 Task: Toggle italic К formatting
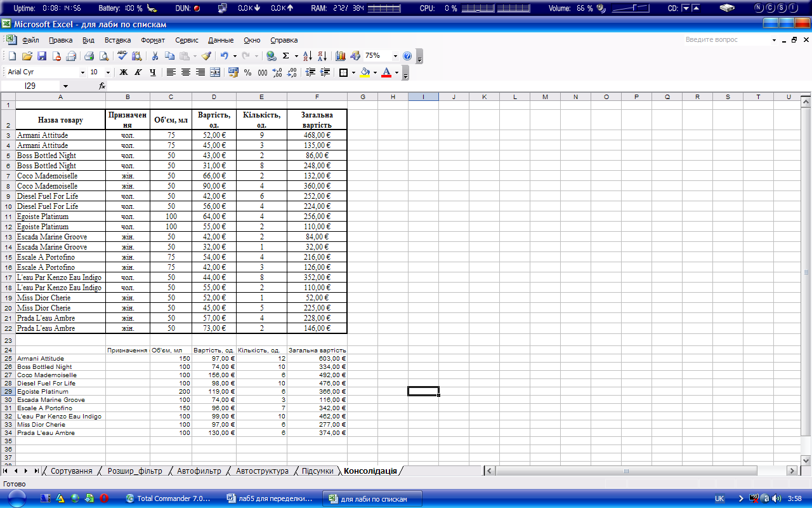(138, 72)
